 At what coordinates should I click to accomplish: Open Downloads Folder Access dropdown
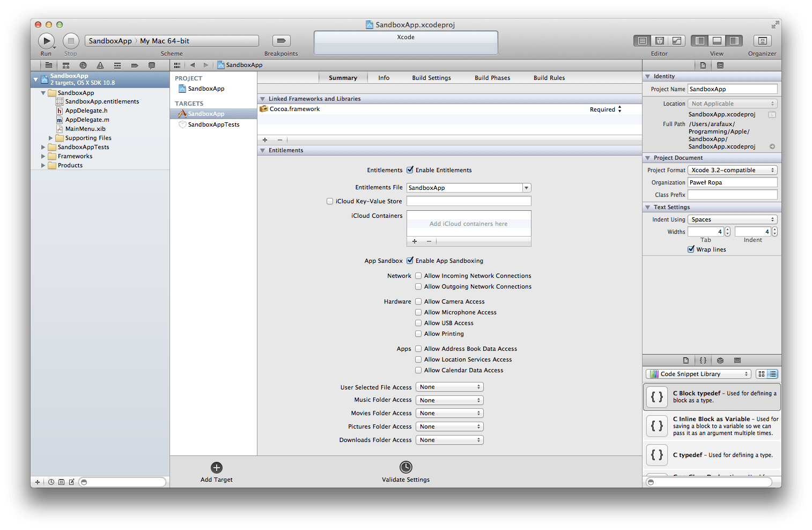[x=449, y=440]
